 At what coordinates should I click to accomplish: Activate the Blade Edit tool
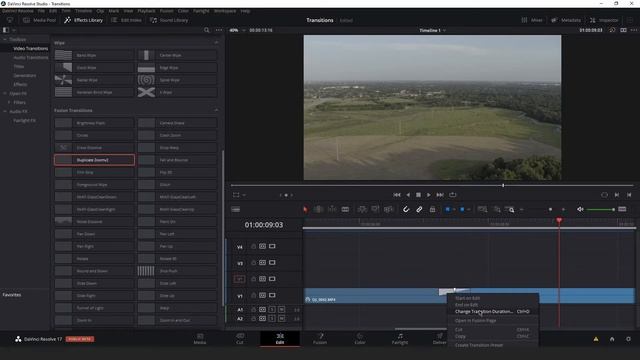[345, 209]
